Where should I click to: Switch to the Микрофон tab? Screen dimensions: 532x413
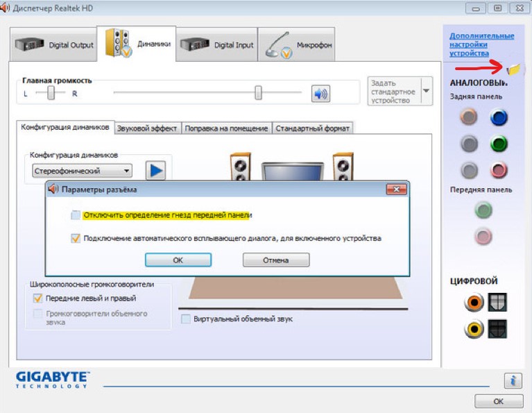tap(297, 44)
